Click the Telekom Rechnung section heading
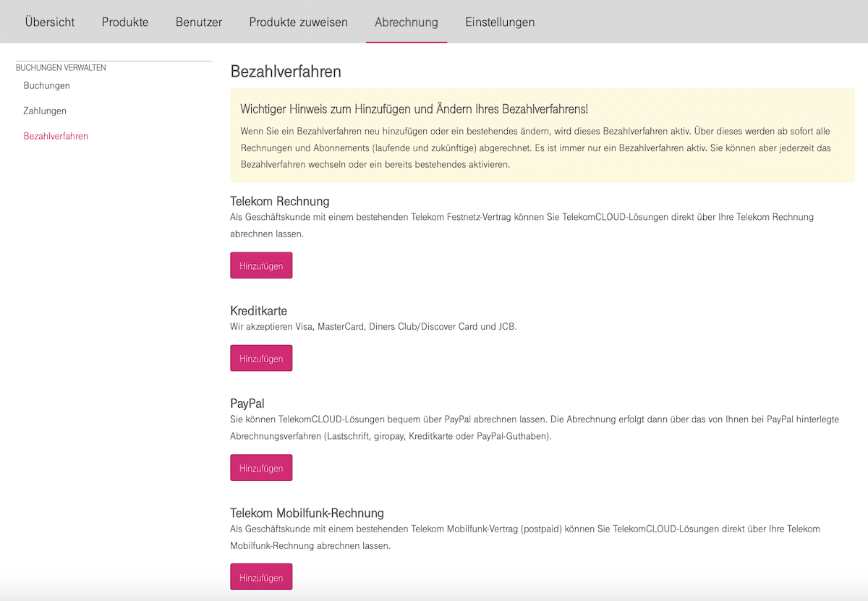This screenshot has width=868, height=601. click(x=280, y=201)
